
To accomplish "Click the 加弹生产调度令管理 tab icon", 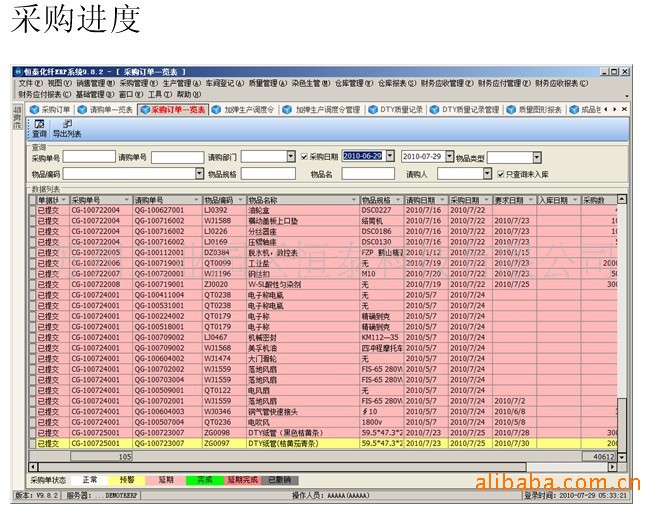I will pos(286,110).
